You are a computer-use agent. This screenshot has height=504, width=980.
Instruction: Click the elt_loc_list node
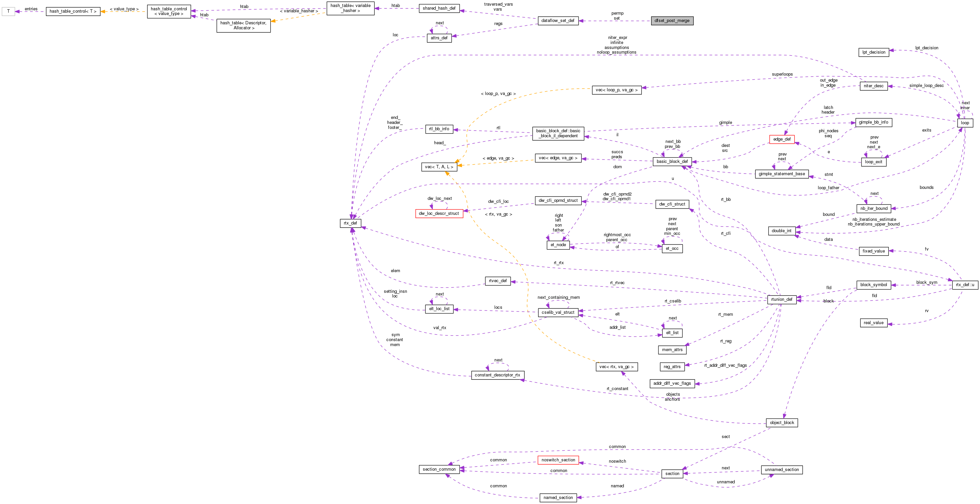pos(439,309)
